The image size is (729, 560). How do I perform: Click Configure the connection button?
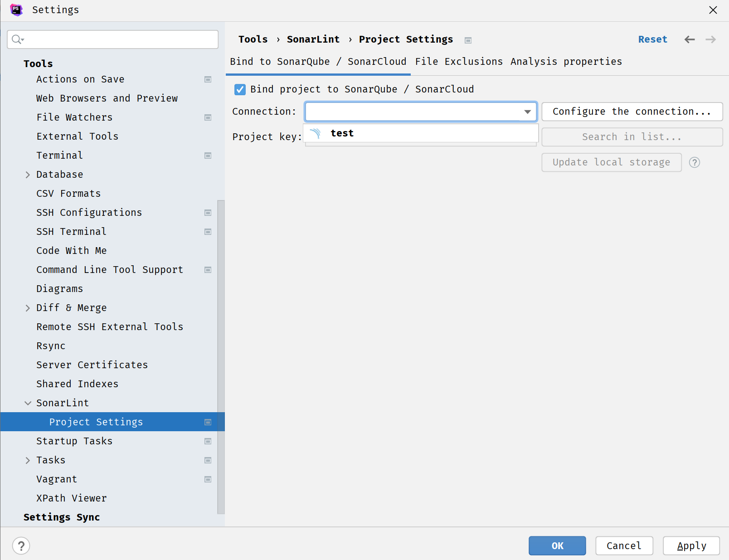tap(632, 112)
